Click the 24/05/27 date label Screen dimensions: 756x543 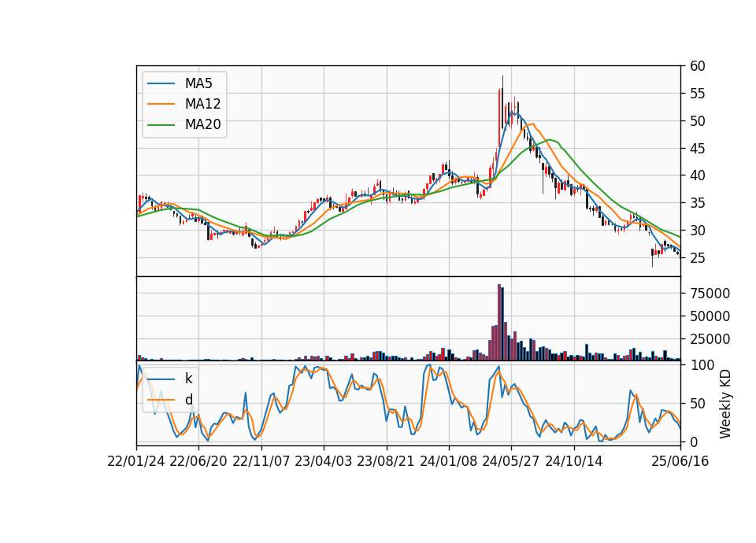(511, 462)
